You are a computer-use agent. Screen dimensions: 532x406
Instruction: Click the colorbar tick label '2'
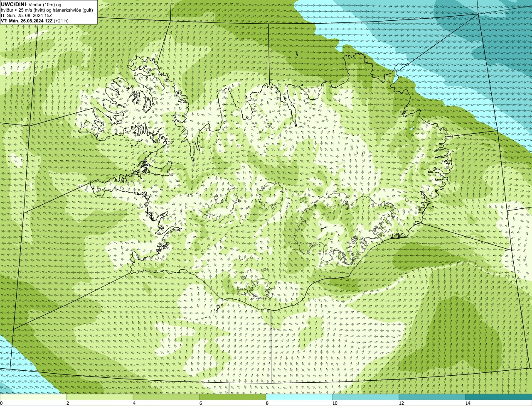pos(67,403)
